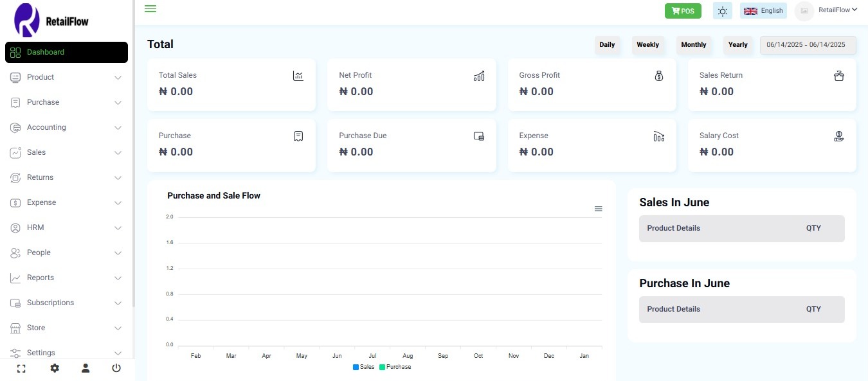Click the Salary Cost icon
The image size is (868, 381).
[x=838, y=136]
